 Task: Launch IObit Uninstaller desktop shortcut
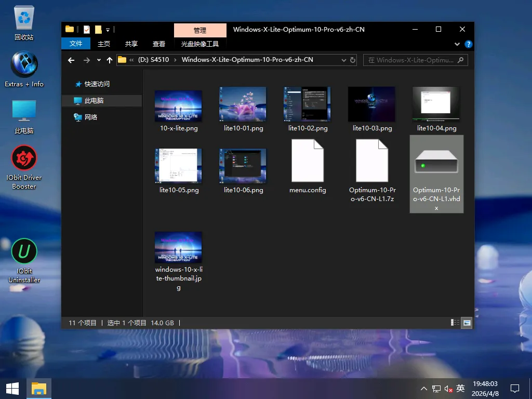[24, 261]
